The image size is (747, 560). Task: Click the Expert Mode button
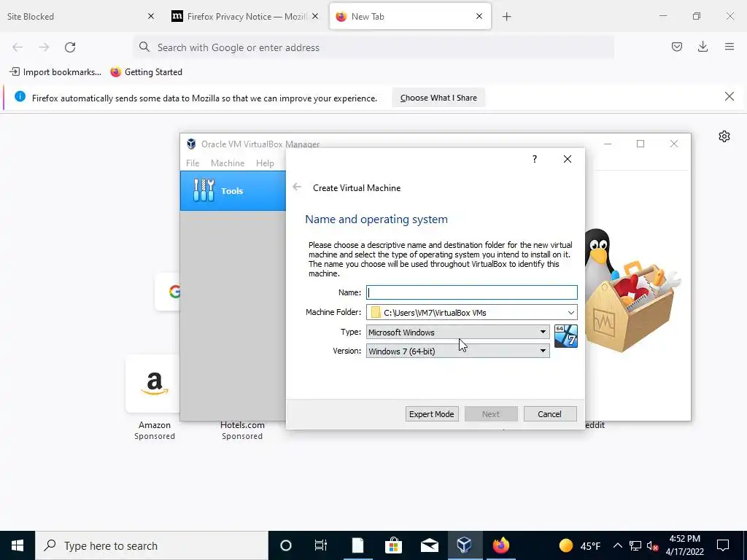point(432,414)
